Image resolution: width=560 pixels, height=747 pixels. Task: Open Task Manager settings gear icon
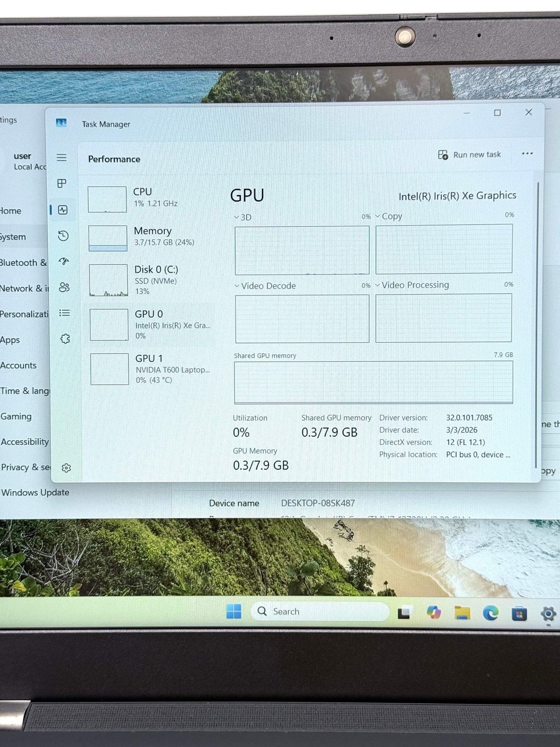tap(66, 468)
